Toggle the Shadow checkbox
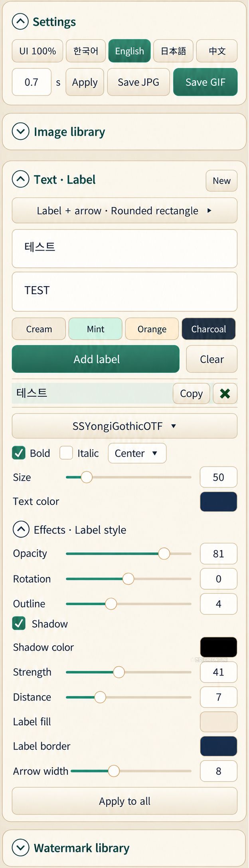This screenshot has width=249, height=868. [x=19, y=623]
